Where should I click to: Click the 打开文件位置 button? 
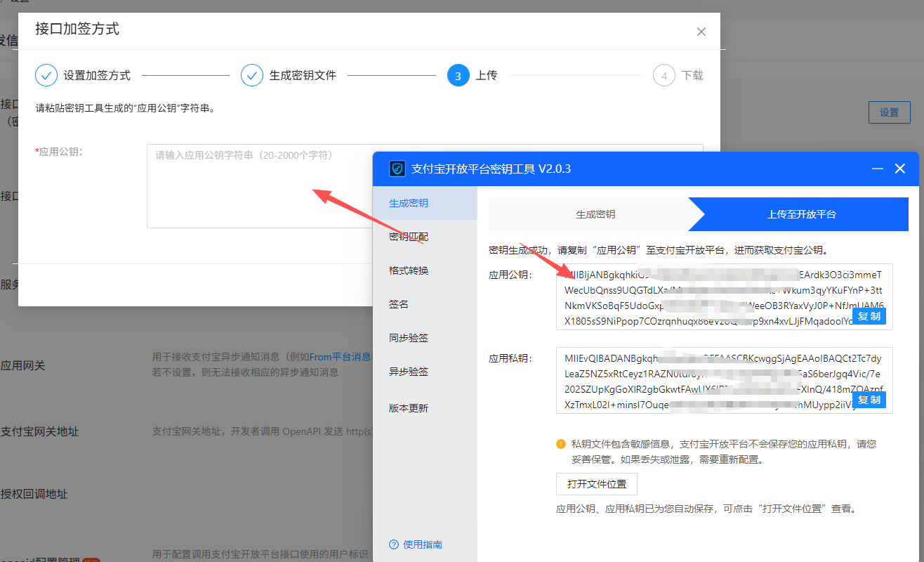coord(596,485)
